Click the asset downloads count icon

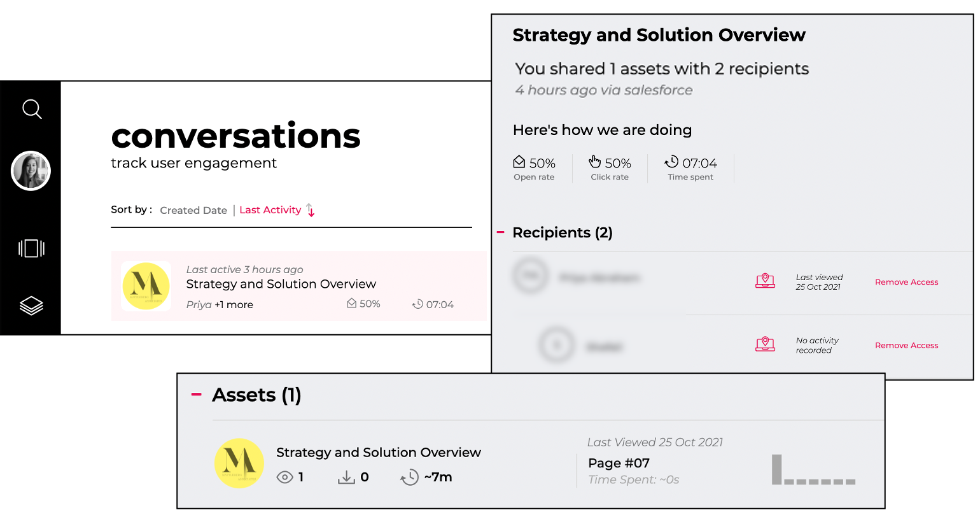tap(346, 477)
